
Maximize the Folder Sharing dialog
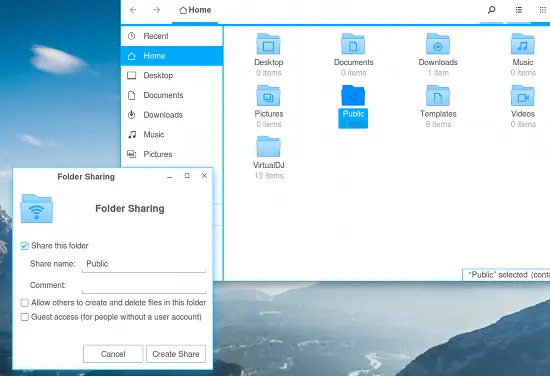(x=187, y=176)
